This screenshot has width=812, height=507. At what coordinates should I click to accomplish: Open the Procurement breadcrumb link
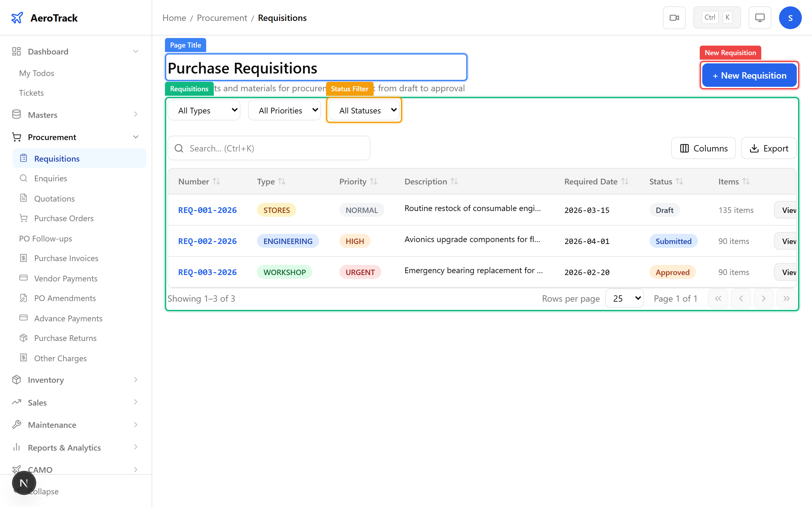(222, 17)
